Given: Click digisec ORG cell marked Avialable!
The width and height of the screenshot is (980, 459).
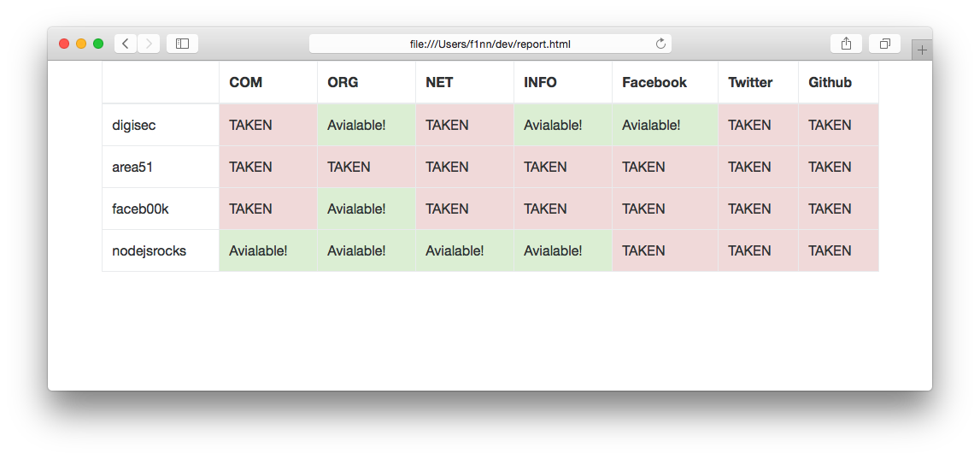Looking at the screenshot, I should [367, 125].
